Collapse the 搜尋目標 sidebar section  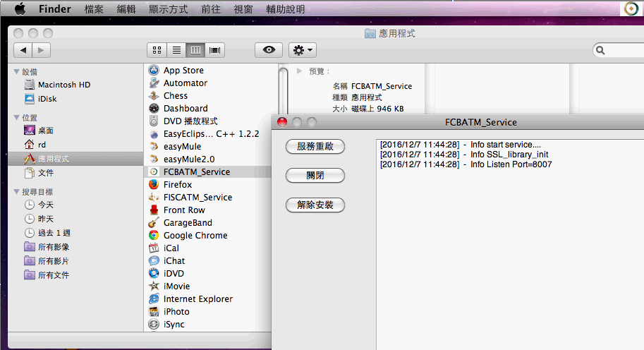point(17,192)
